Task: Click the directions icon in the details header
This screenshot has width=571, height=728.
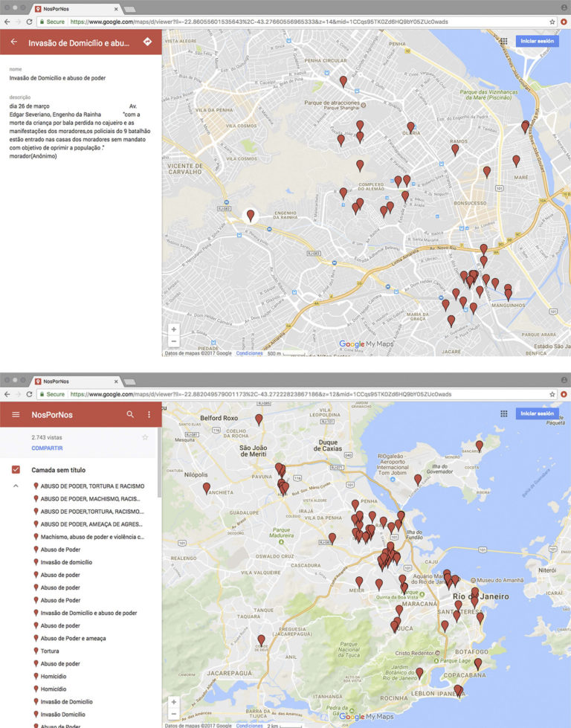Action: 147,42
